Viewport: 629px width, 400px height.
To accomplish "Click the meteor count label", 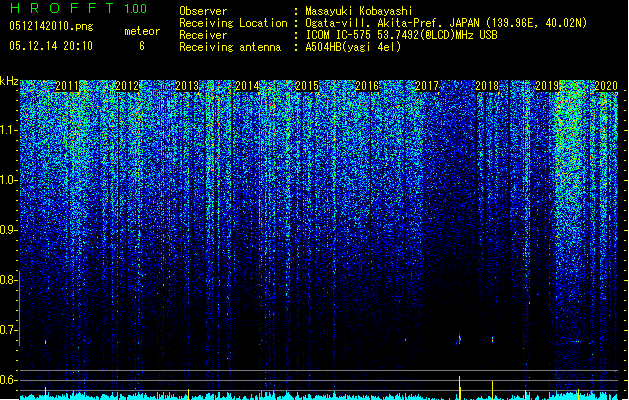I will point(142,31).
